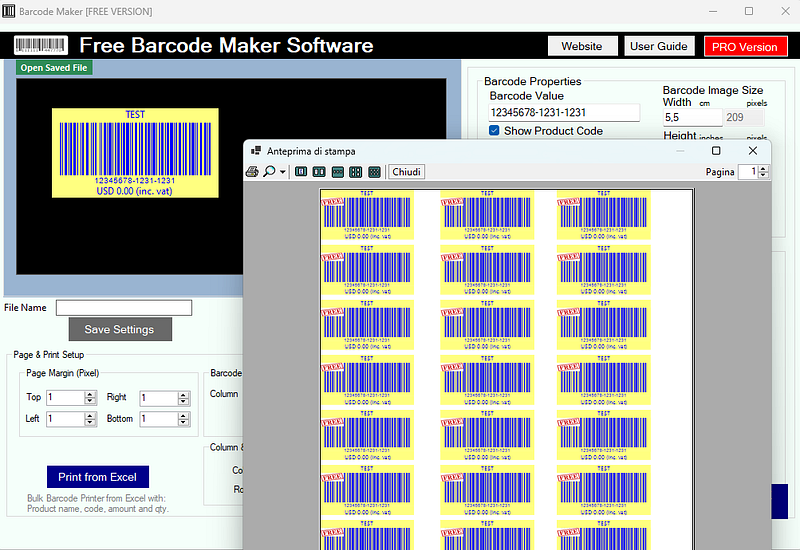Toggle the Show Product Code checkbox
Viewport: 800px width, 550px height.
494,131
